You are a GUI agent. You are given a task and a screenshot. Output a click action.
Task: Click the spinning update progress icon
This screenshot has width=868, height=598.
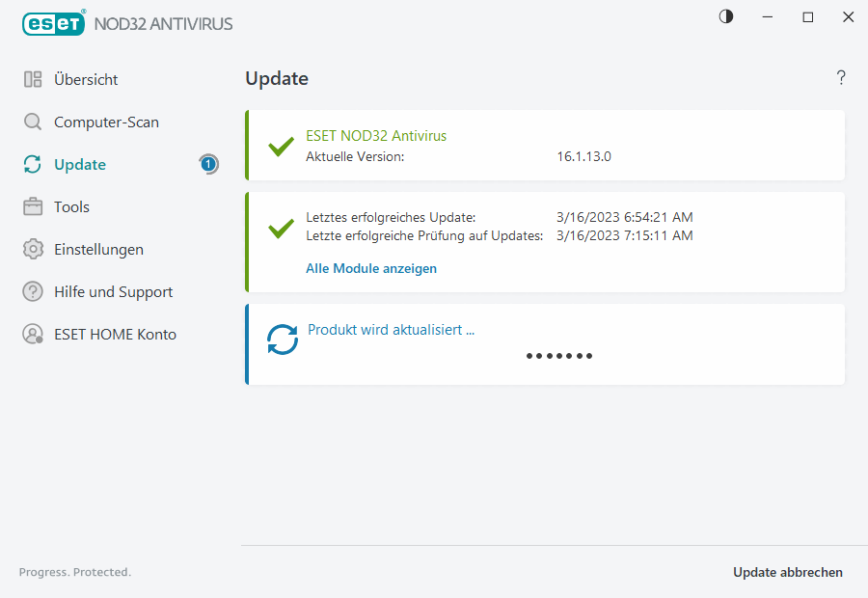coord(283,340)
